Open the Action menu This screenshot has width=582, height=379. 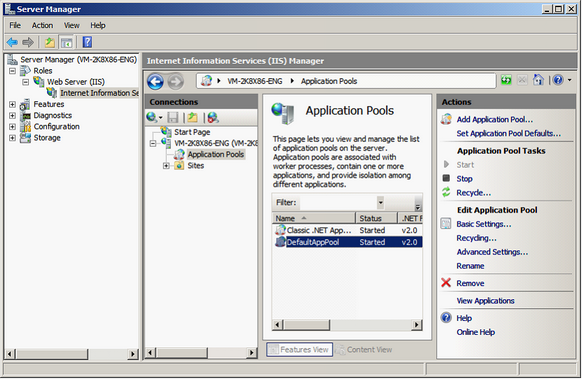click(x=42, y=25)
